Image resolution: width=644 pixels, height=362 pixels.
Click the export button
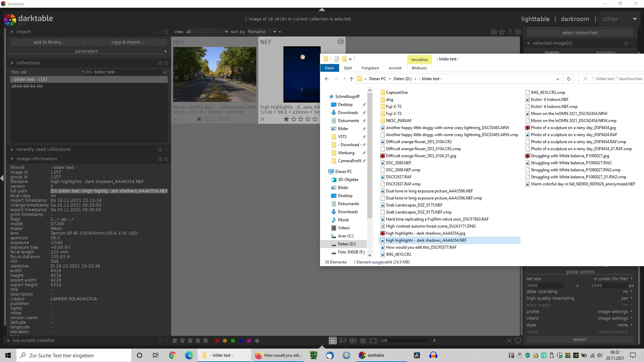pyautogui.click(x=580, y=340)
